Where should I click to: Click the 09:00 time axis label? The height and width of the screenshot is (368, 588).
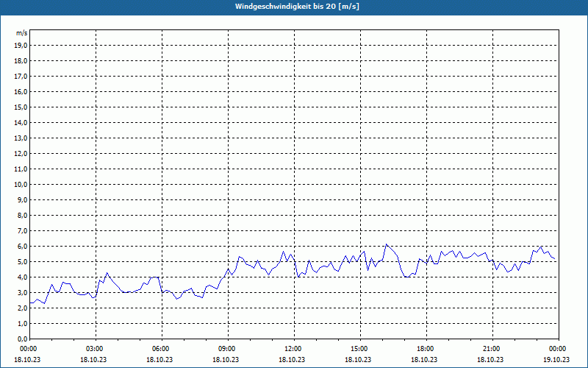click(x=228, y=349)
